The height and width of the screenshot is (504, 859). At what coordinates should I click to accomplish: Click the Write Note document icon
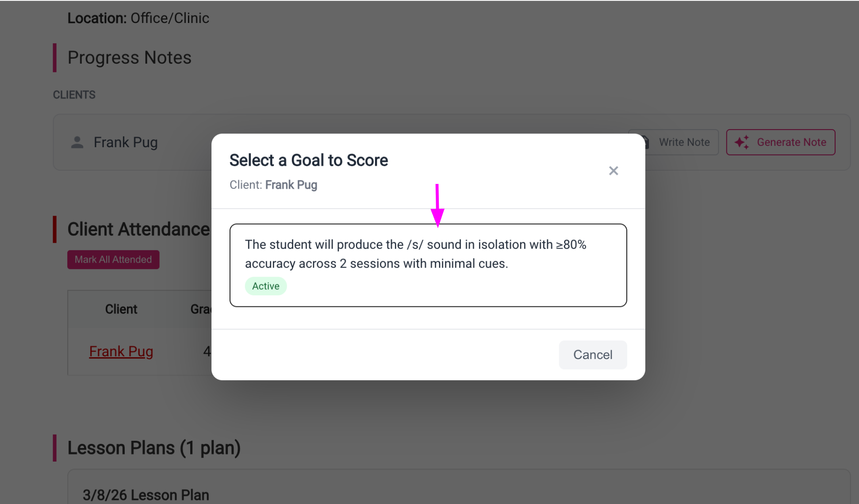[647, 142]
